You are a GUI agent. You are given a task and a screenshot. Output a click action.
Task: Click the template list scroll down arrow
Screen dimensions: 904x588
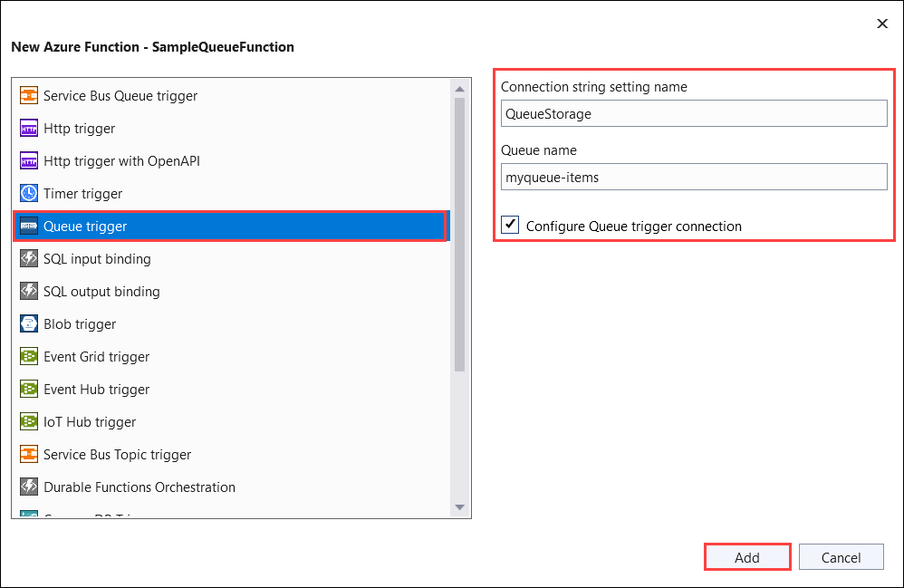[x=459, y=507]
